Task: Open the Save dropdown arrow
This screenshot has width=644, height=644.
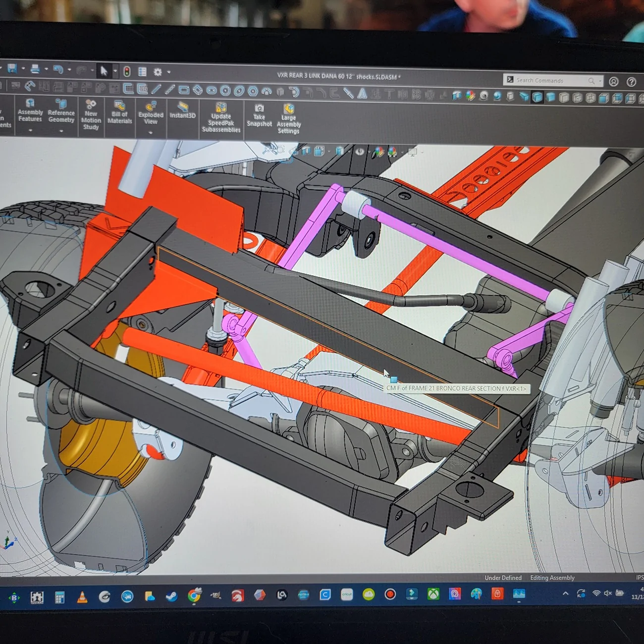Action: [x=23, y=69]
